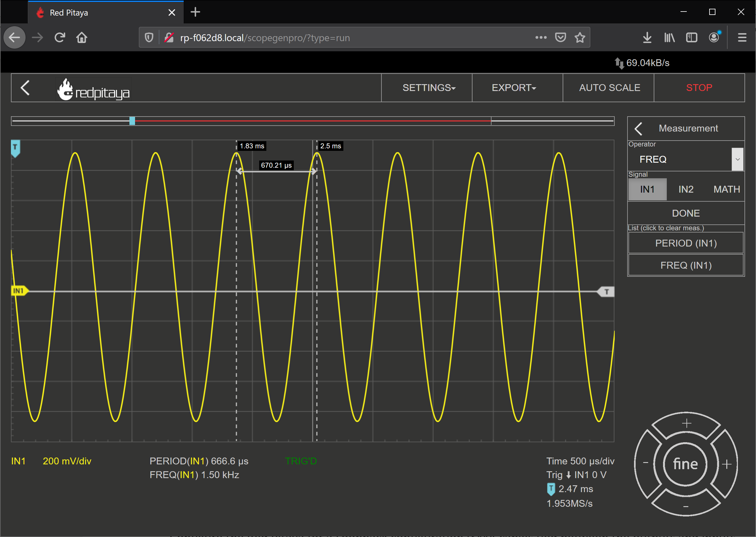Click the back chevron beside redpitaya logo
Image resolution: width=756 pixels, height=537 pixels.
click(25, 88)
